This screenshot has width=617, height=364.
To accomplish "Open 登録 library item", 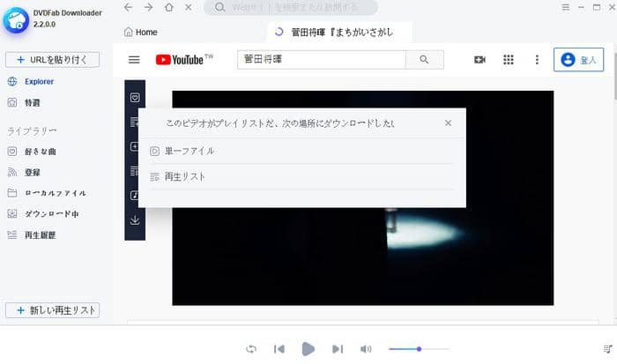I will tap(24, 173).
